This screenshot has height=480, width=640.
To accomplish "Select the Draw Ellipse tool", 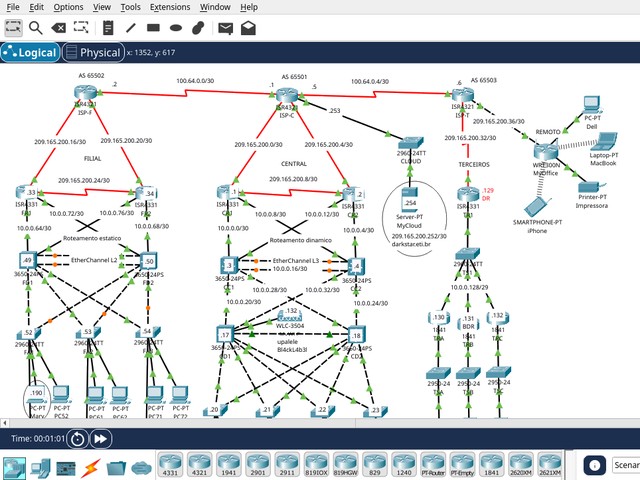I will [x=176, y=28].
